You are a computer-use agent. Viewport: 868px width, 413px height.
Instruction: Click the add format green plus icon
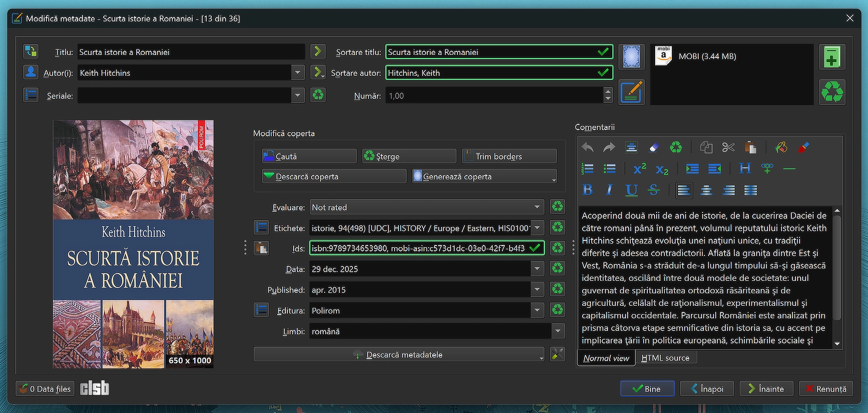[x=832, y=57]
